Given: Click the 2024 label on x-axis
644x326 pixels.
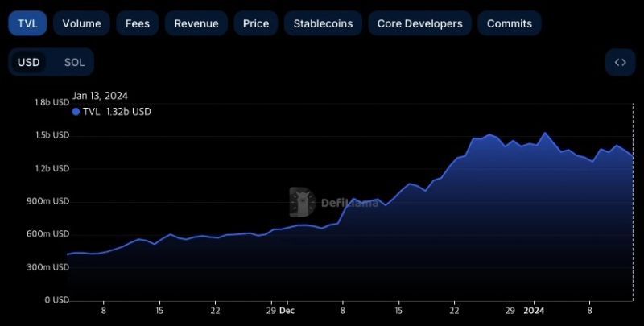Looking at the screenshot, I should pyautogui.click(x=534, y=310).
